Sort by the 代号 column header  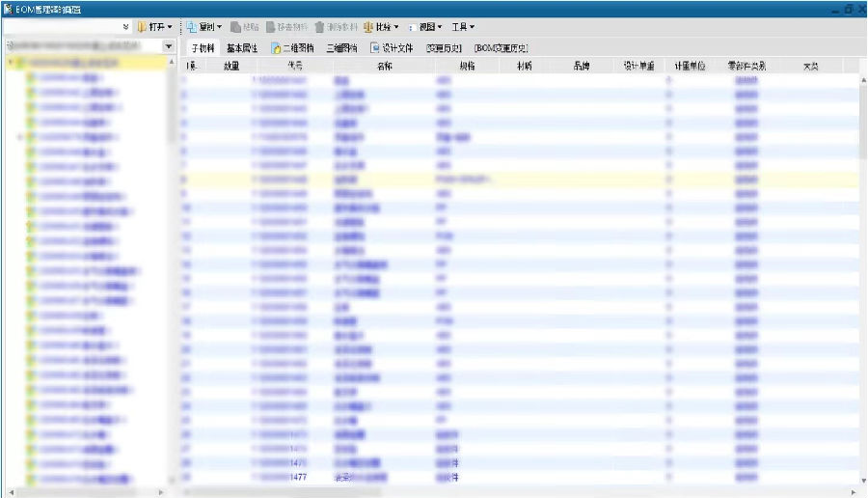tap(295, 66)
